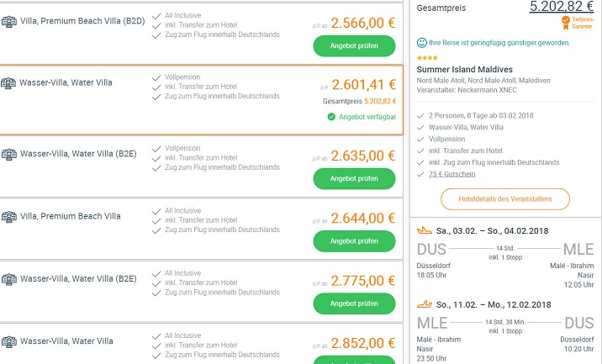This screenshot has width=602, height=364.
Task: Open Hoteldetails des Veranstalters
Action: (505, 199)
